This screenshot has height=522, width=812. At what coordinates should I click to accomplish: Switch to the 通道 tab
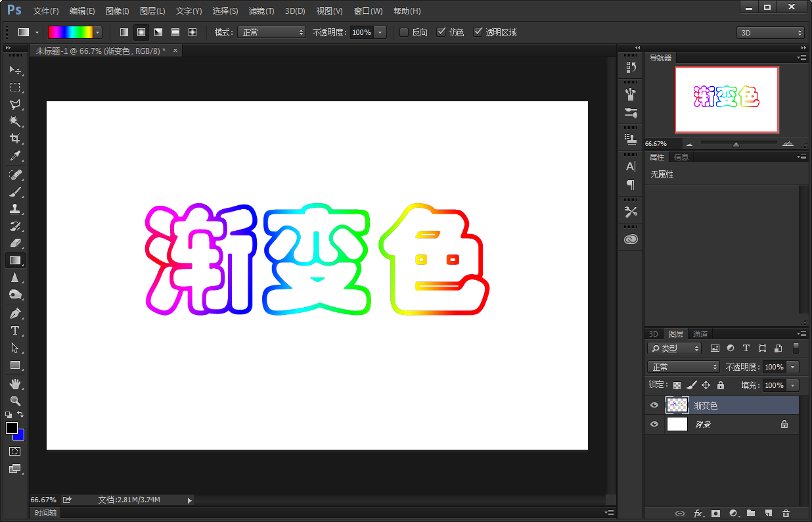[700, 334]
